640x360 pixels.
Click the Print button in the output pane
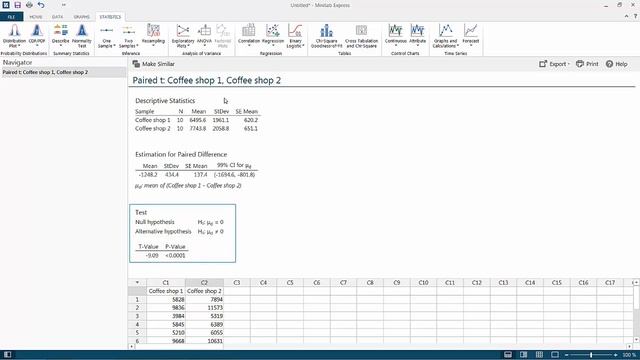pos(587,64)
